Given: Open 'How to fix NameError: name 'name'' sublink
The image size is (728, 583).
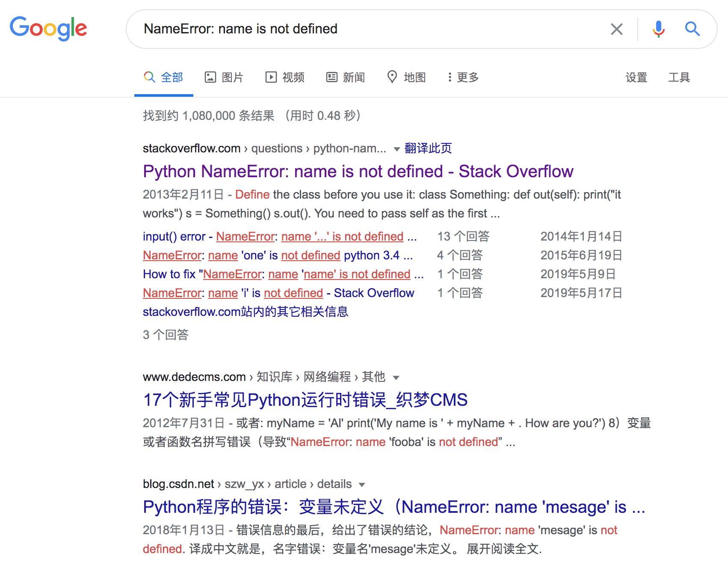Looking at the screenshot, I should coord(283,274).
